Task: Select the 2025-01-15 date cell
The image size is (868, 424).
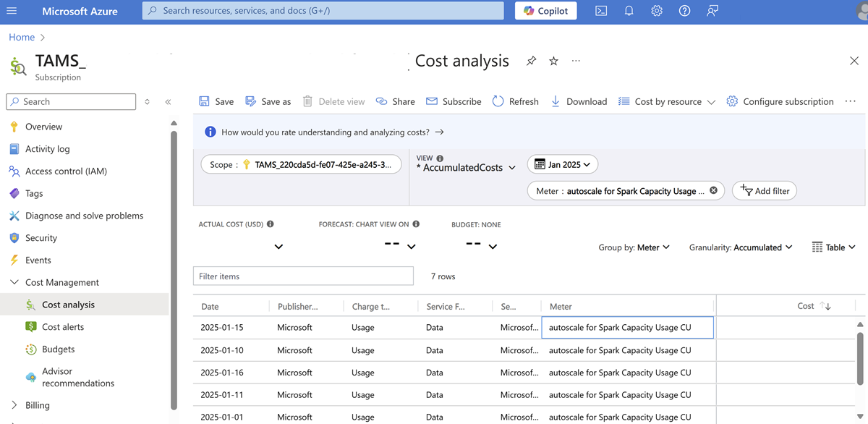Action: pyautogui.click(x=222, y=328)
